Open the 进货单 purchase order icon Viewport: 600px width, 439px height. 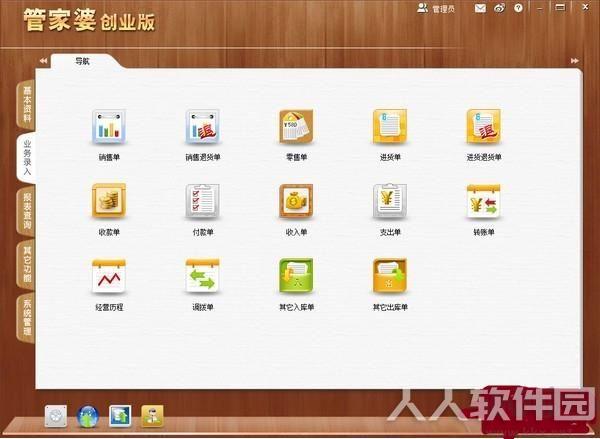[x=390, y=127]
